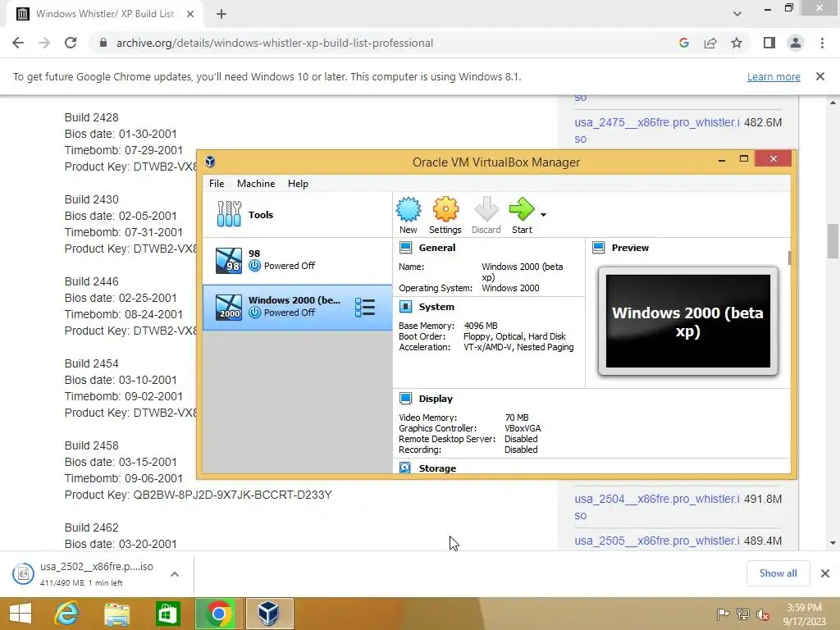Go back in Chrome
The width and height of the screenshot is (840, 630).
tap(18, 43)
